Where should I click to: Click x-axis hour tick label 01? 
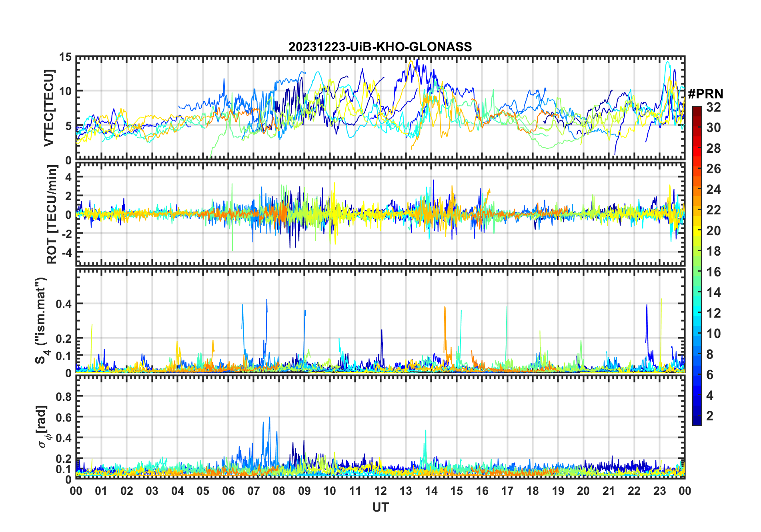click(101, 491)
